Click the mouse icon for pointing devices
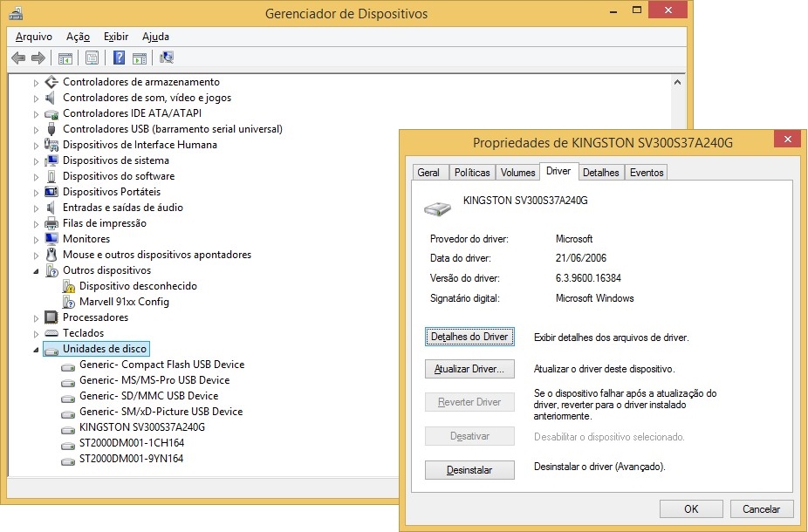This screenshot has height=532, width=808. pyautogui.click(x=51, y=255)
